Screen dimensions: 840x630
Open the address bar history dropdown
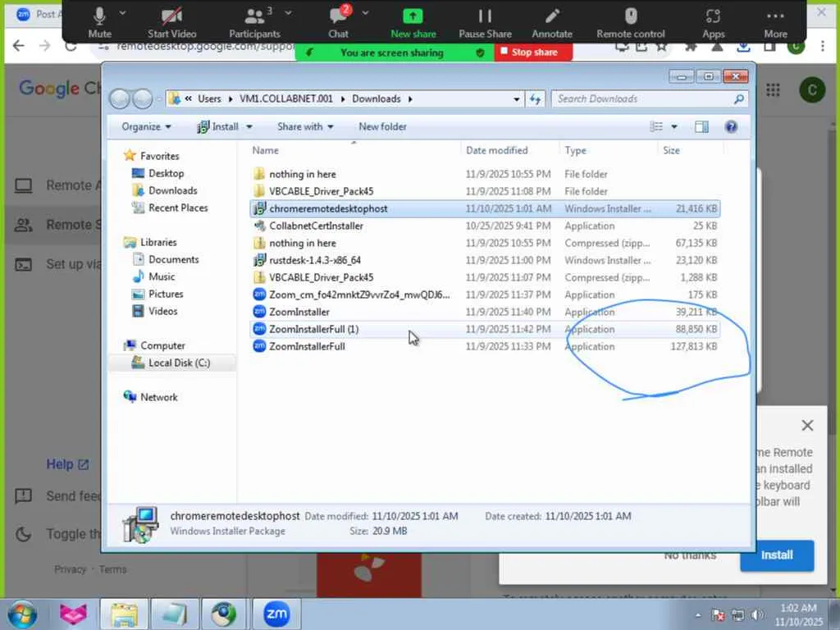pyautogui.click(x=517, y=99)
